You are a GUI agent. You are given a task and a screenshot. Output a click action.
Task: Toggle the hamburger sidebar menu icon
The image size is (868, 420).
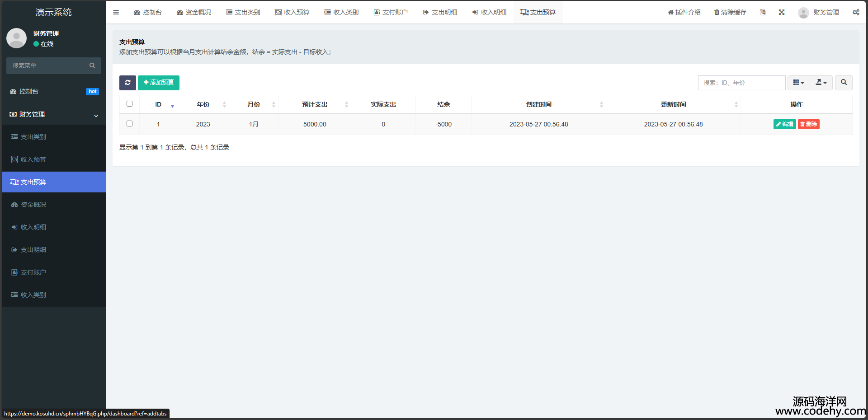pos(116,12)
